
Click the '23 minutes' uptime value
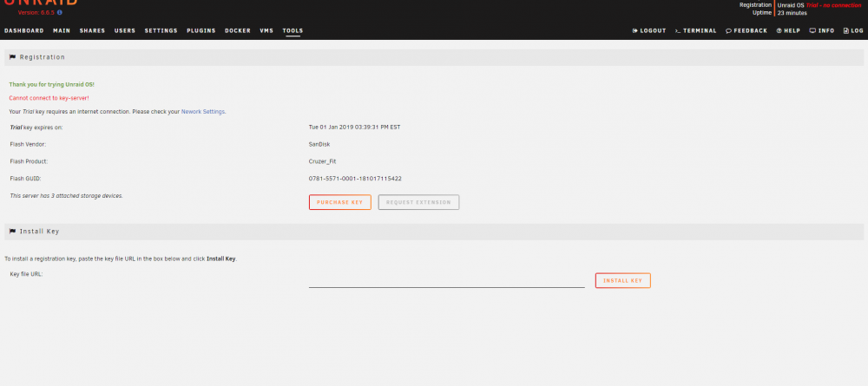(792, 13)
